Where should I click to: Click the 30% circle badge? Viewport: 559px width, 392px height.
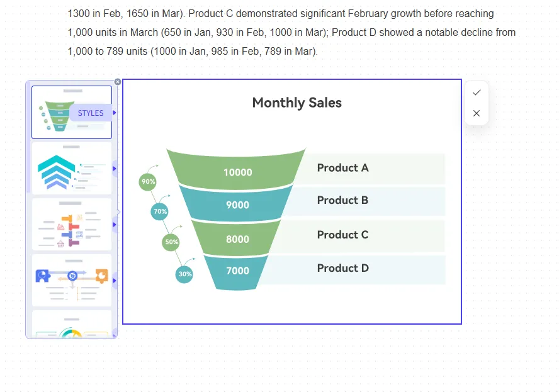[x=184, y=274]
